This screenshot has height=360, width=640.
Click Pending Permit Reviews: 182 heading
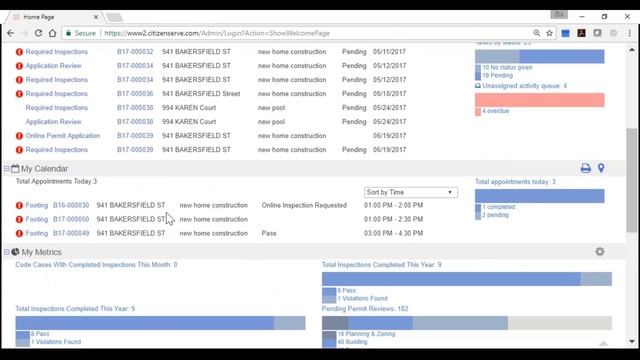(365, 309)
